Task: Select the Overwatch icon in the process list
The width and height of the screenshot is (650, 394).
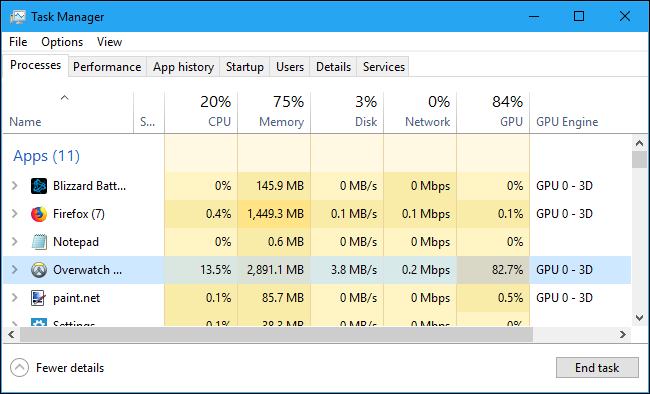Action: (x=39, y=270)
